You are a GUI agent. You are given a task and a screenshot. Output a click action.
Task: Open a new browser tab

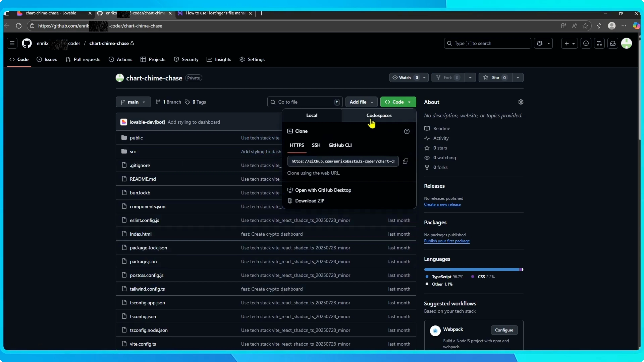(x=261, y=13)
